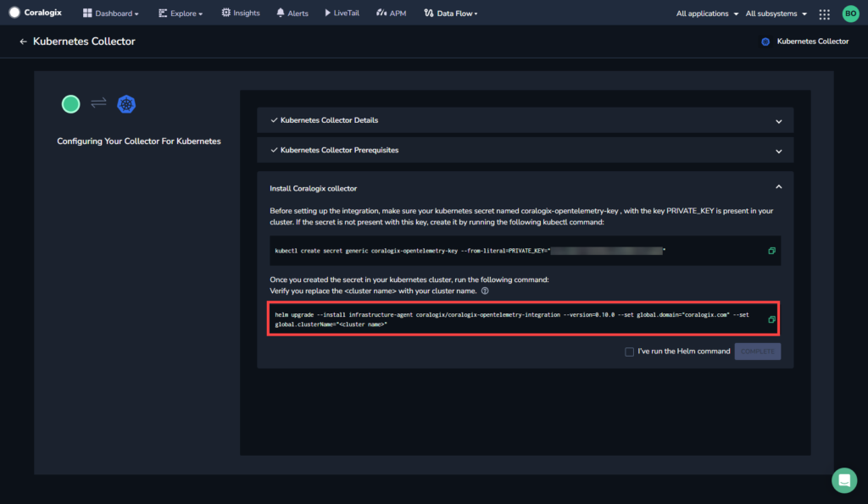Screen dimensions: 868x504
Task: Go back using the left arrow
Action: click(x=23, y=42)
